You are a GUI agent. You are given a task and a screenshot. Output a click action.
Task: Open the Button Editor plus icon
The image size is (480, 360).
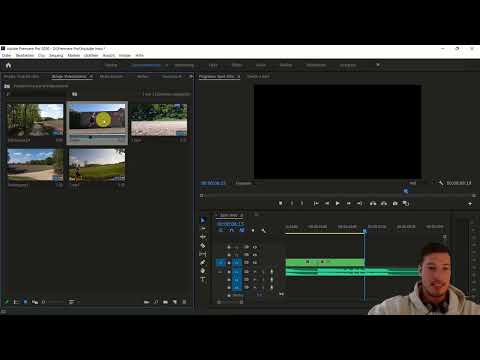[470, 203]
